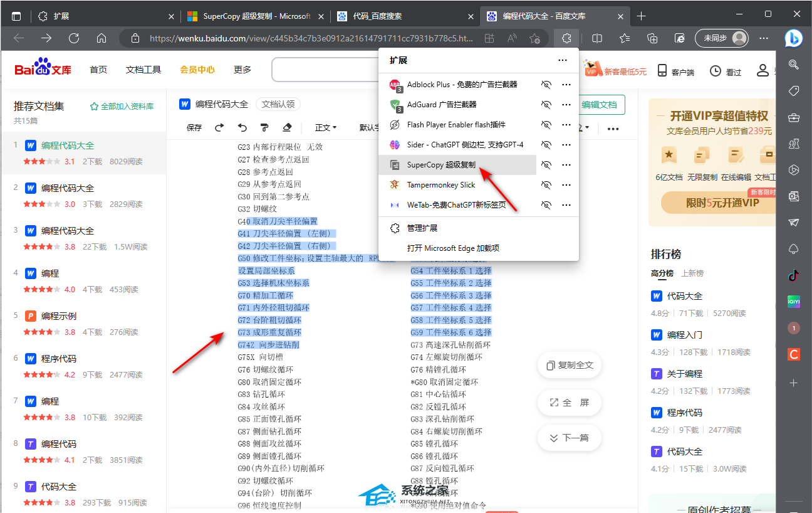Click the eraser clear-format icon

coord(287,127)
